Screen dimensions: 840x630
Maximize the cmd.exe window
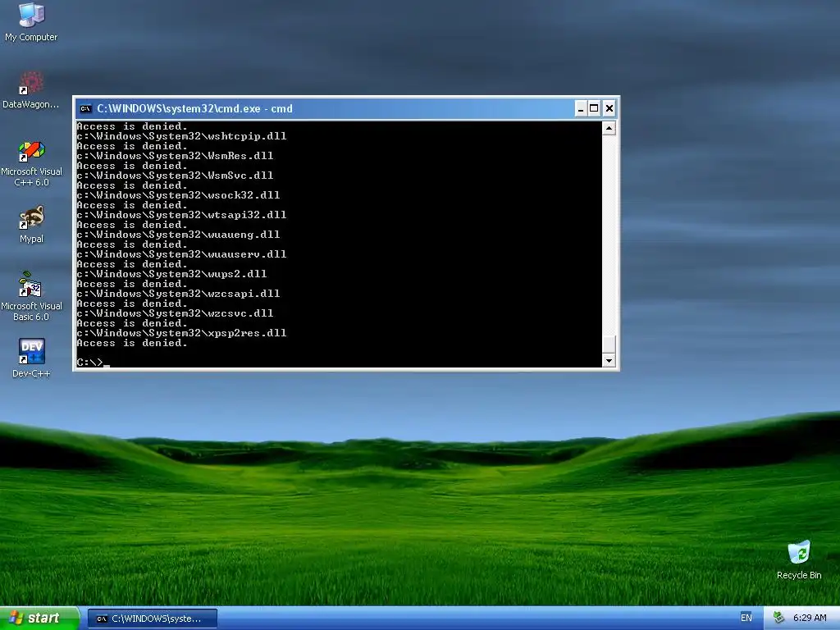pyautogui.click(x=594, y=109)
